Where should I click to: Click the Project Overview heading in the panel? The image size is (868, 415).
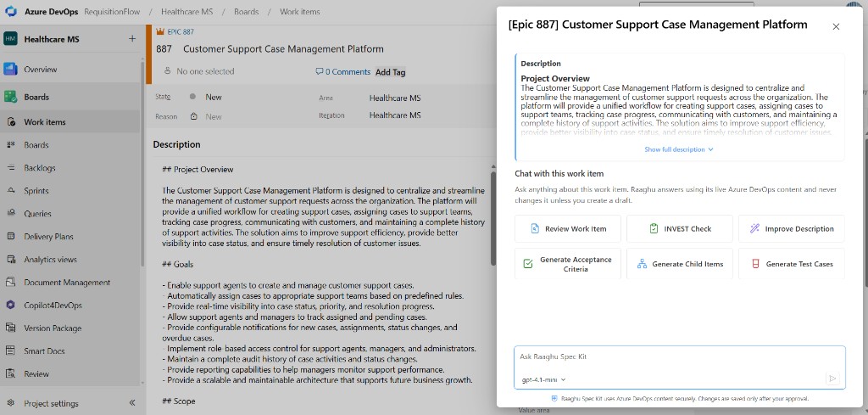coord(555,79)
